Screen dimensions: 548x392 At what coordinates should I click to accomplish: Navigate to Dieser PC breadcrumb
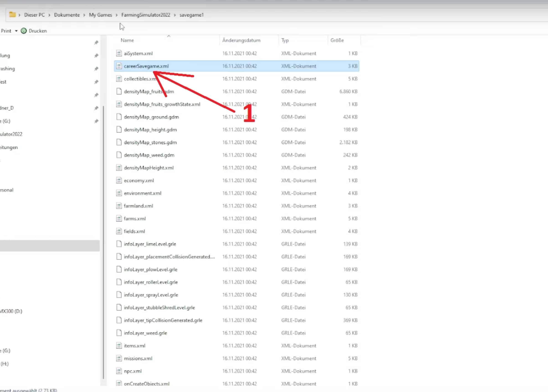click(34, 15)
